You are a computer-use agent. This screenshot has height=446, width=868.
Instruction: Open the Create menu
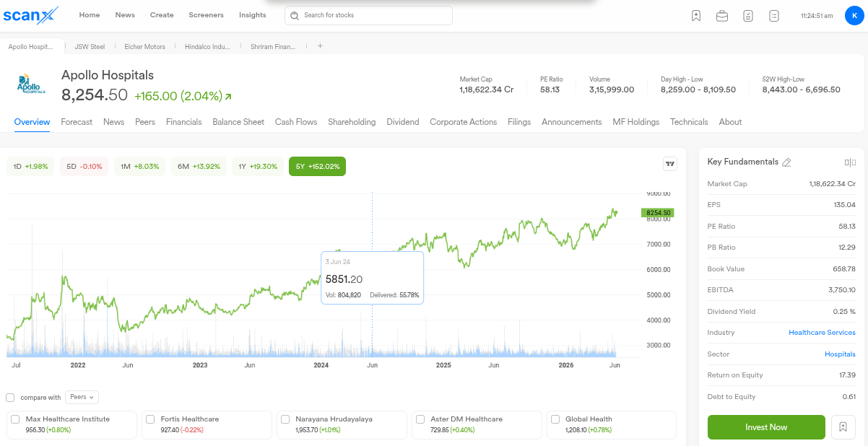[162, 15]
